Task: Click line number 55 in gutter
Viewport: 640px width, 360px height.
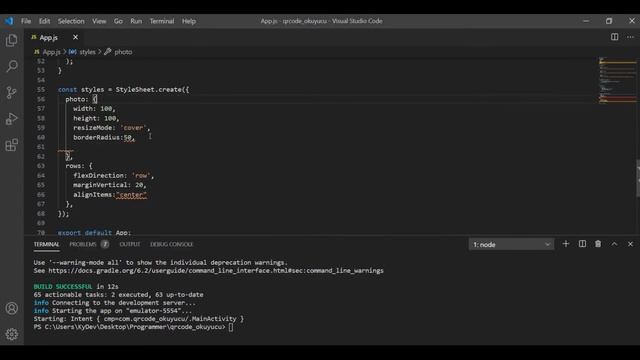Action: click(41, 89)
